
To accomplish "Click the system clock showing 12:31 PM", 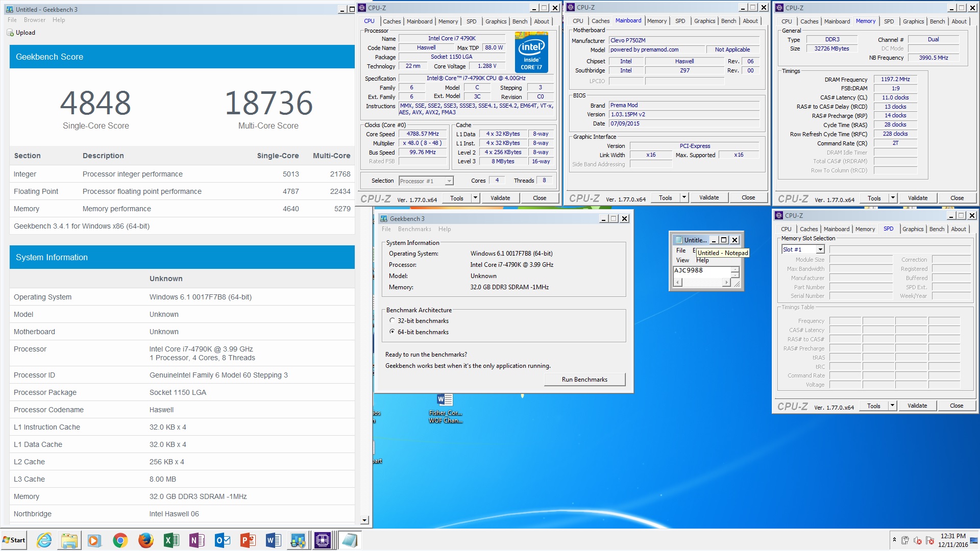I will point(953,536).
